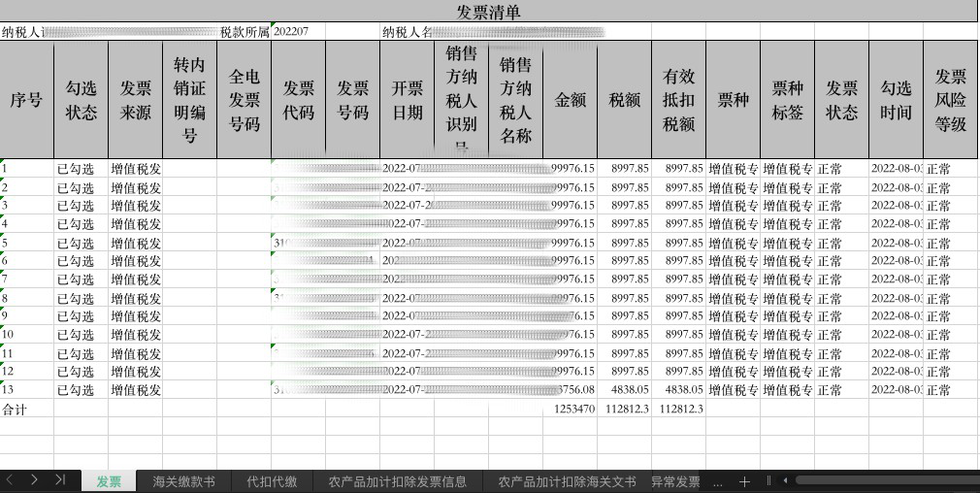Select serial number 7 cell
This screenshot has height=493, width=980.
click(27, 279)
